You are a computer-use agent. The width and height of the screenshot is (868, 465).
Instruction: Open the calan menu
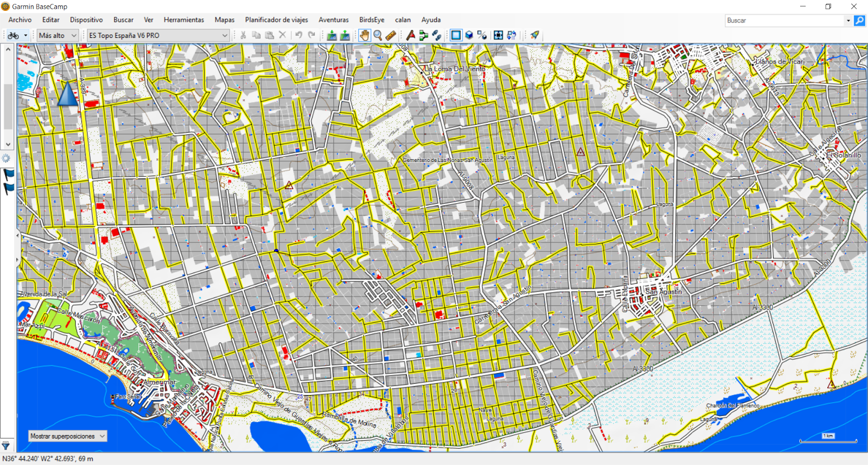pos(403,20)
